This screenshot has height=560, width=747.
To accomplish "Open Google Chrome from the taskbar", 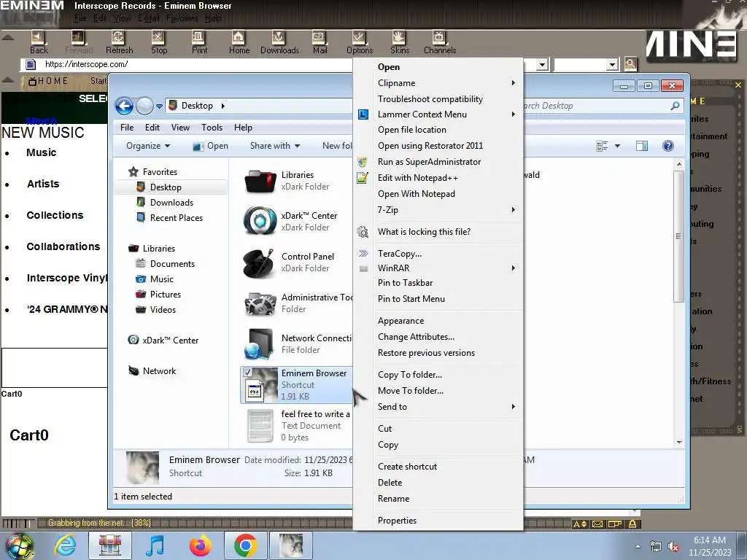I will 245,545.
